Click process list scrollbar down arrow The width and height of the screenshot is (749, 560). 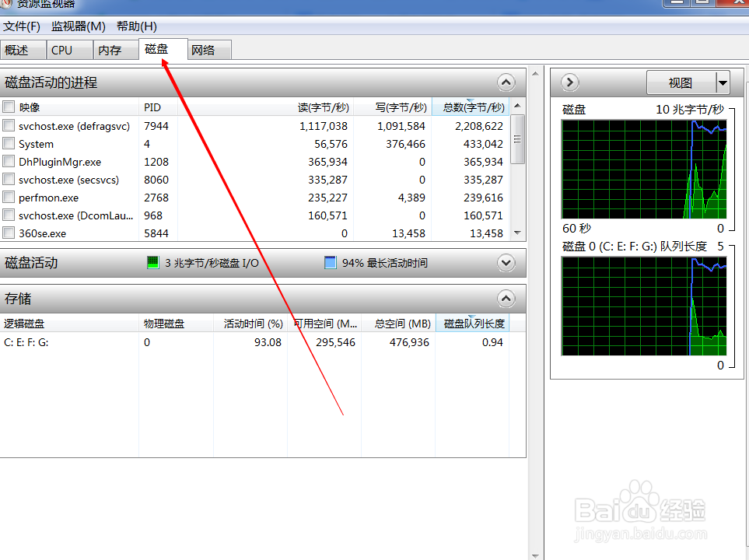click(x=517, y=233)
